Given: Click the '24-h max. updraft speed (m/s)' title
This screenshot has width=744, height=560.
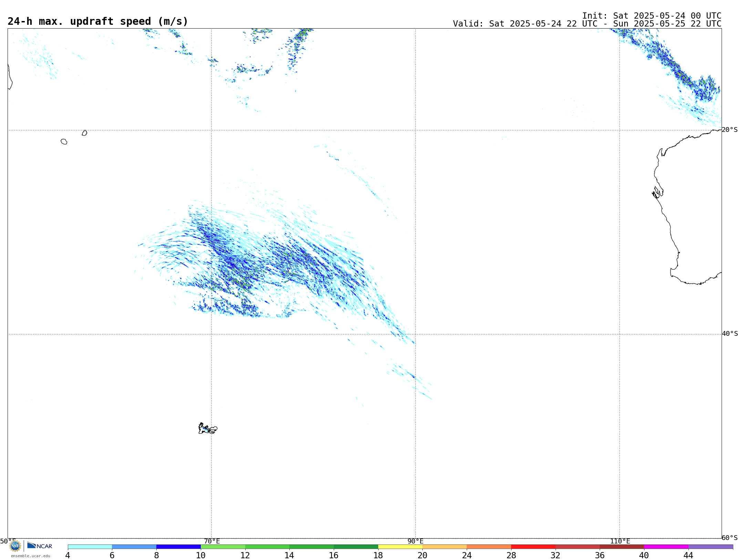Looking at the screenshot, I should tap(98, 21).
